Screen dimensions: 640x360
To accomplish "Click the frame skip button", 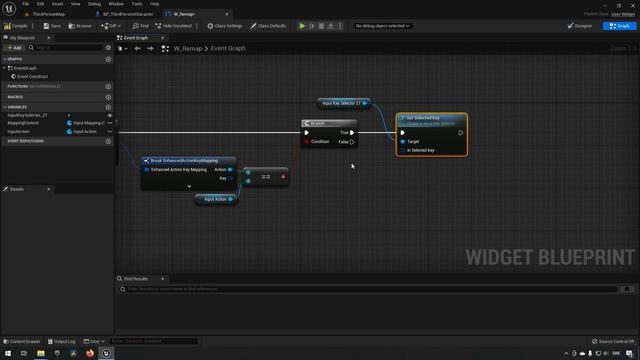I will click(312, 26).
